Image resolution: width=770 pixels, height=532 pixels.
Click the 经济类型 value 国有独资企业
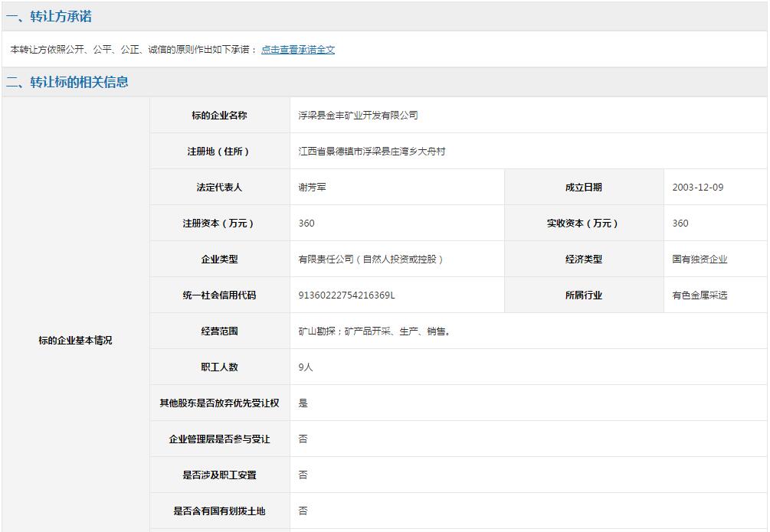click(x=700, y=259)
